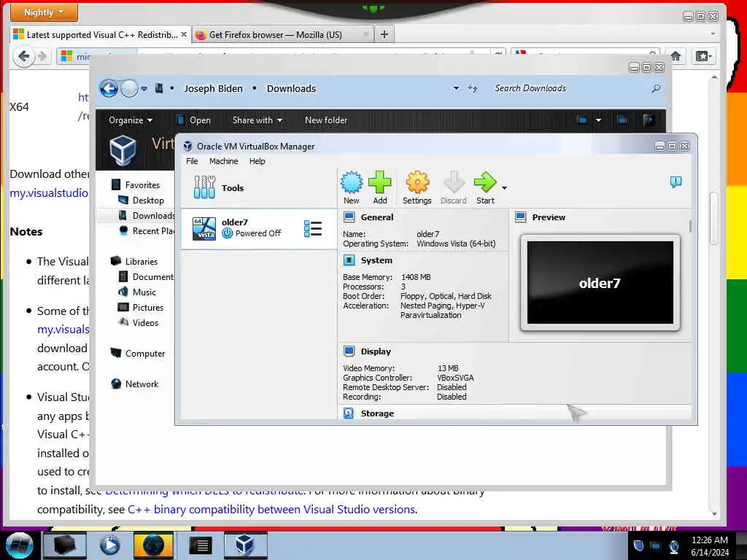Select Music library in navigation pane

point(144,292)
